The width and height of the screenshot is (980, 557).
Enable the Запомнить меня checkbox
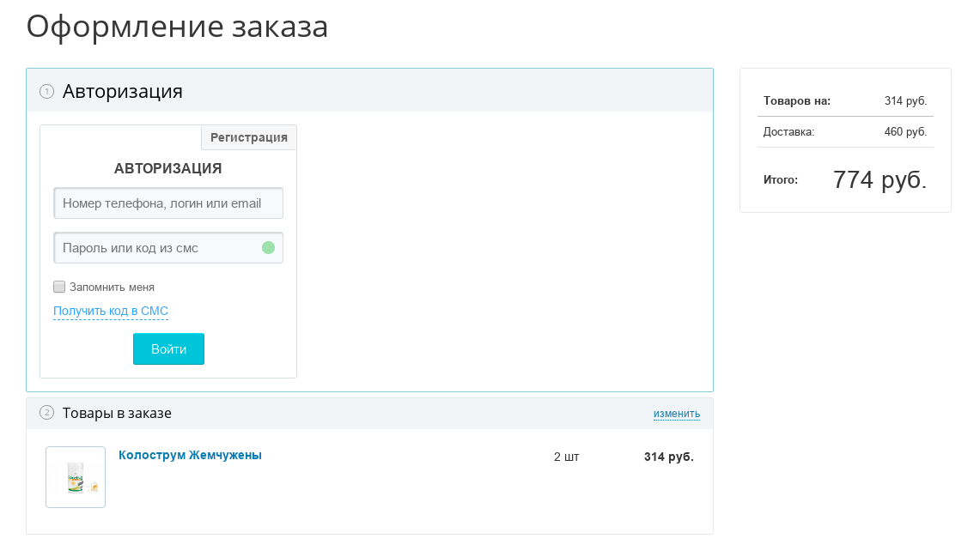coord(59,286)
